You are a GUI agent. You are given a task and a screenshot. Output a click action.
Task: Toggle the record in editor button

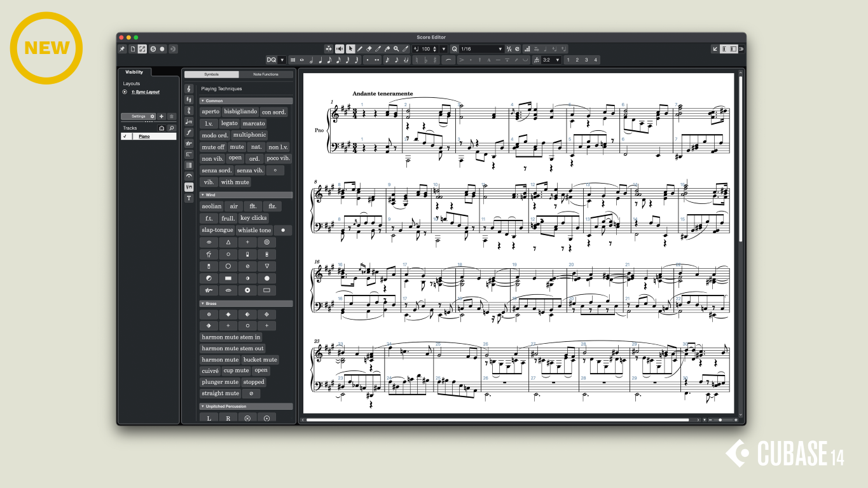[162, 49]
